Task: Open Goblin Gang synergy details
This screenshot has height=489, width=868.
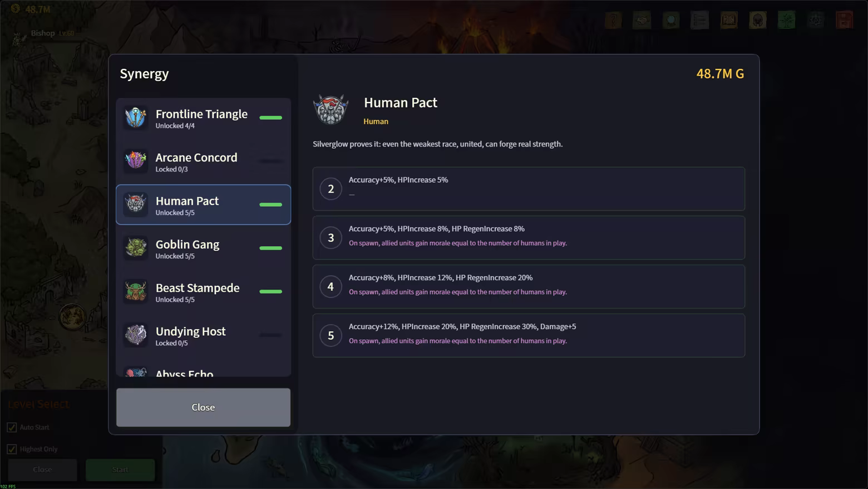Action: coord(203,248)
